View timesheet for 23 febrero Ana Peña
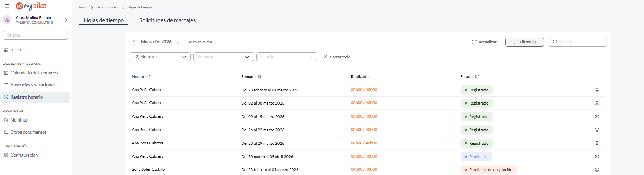 coord(597,90)
